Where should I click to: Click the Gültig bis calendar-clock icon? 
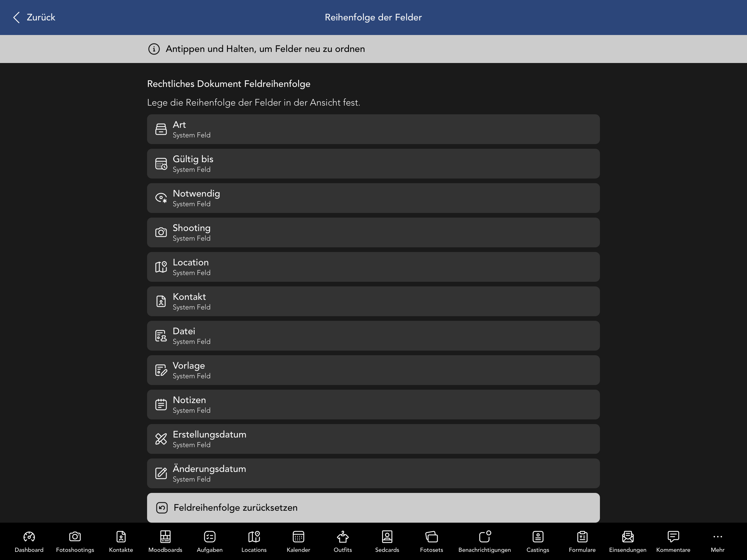tap(161, 164)
